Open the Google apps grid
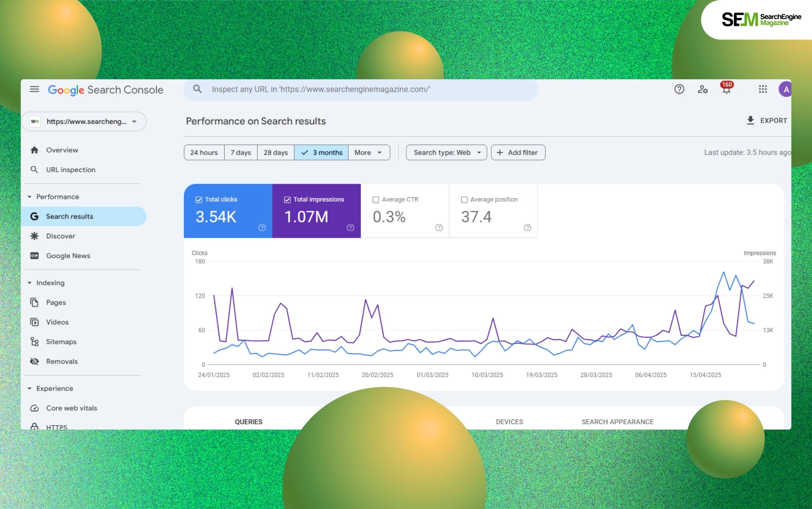 [763, 89]
